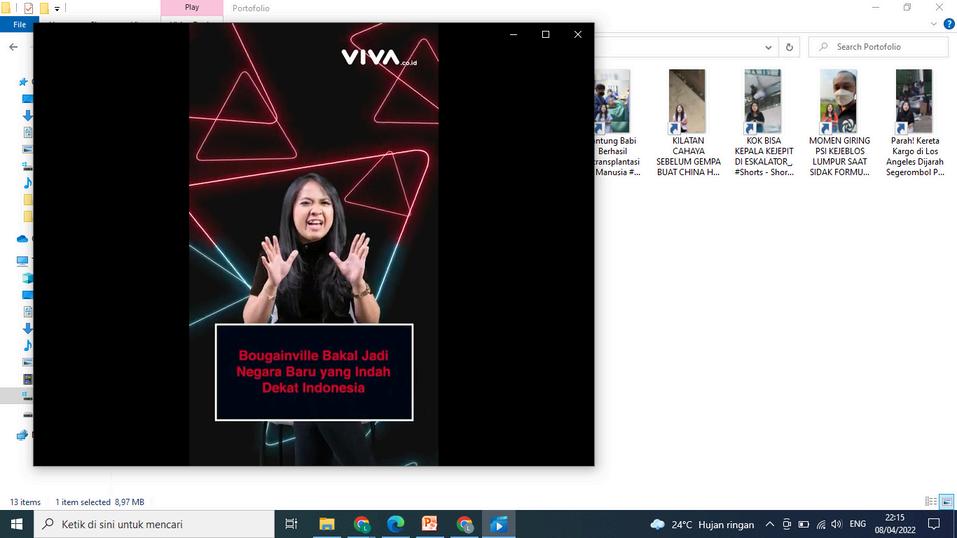Open the second Chrome icon right of PowerPoint

pos(464,524)
